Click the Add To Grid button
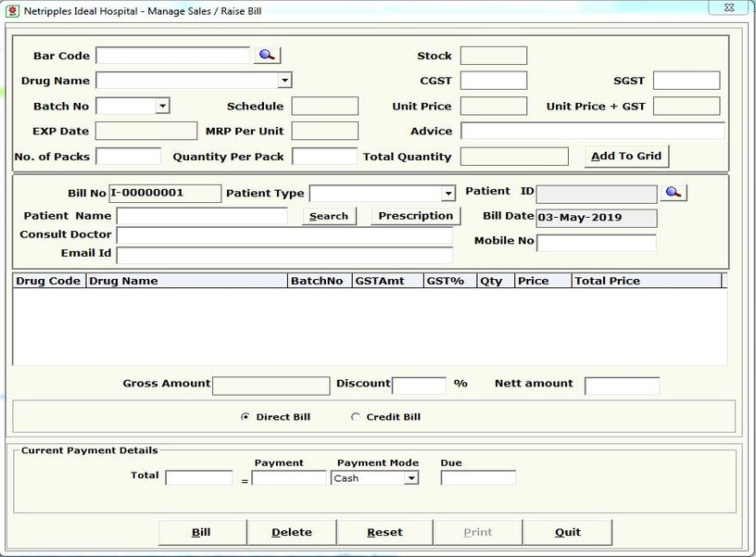756x557 pixels. click(x=626, y=157)
